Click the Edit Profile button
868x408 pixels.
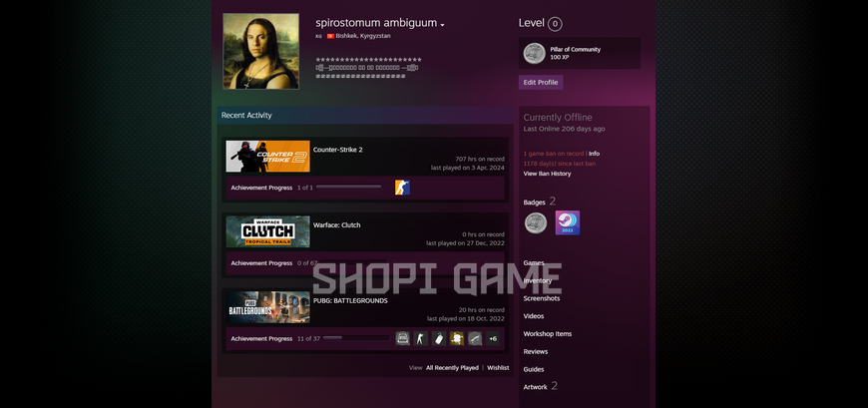point(541,83)
